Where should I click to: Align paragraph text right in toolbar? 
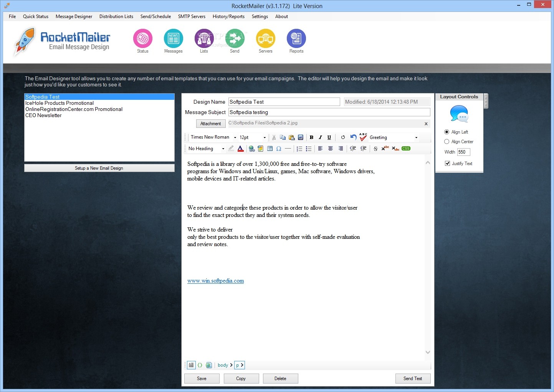click(341, 149)
